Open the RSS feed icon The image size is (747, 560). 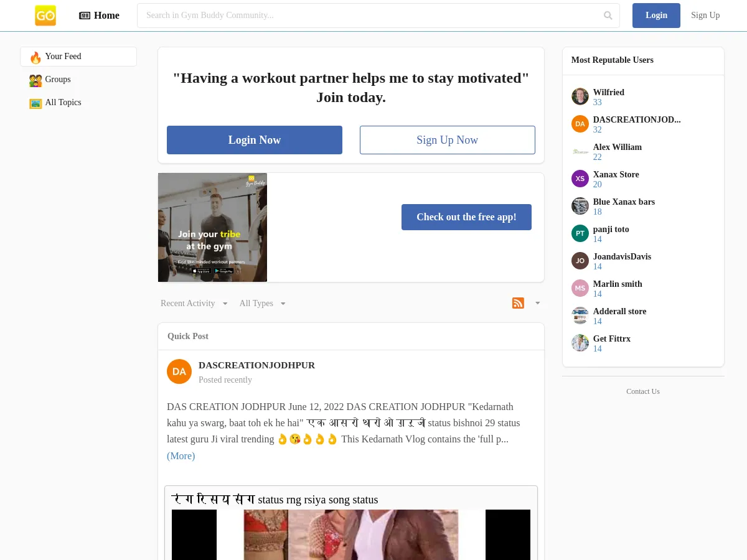(x=518, y=303)
